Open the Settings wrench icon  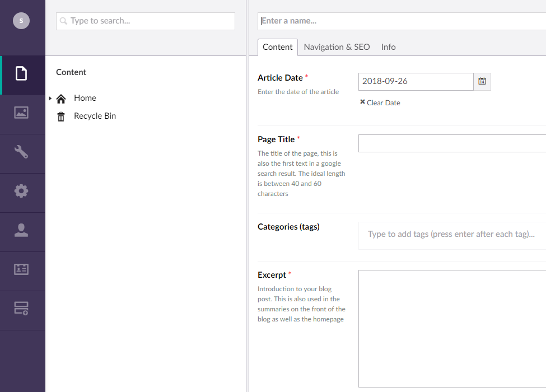[21, 152]
